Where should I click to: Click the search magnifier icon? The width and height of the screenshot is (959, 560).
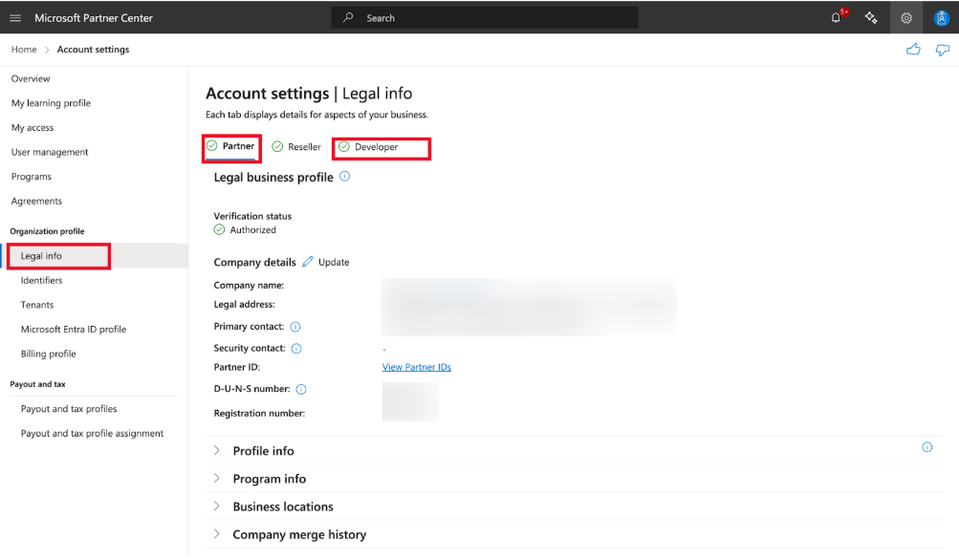[x=348, y=18]
